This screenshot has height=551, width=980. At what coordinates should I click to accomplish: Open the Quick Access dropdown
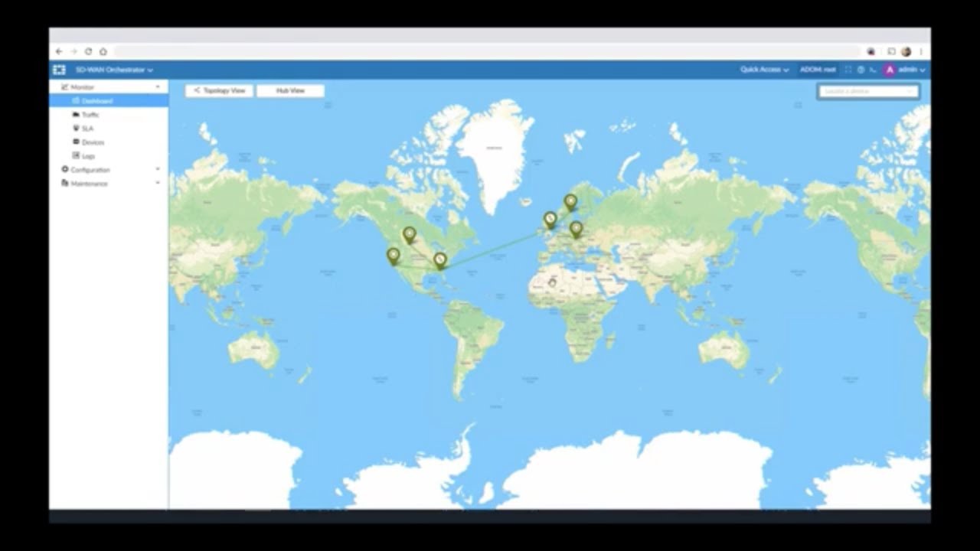click(764, 70)
